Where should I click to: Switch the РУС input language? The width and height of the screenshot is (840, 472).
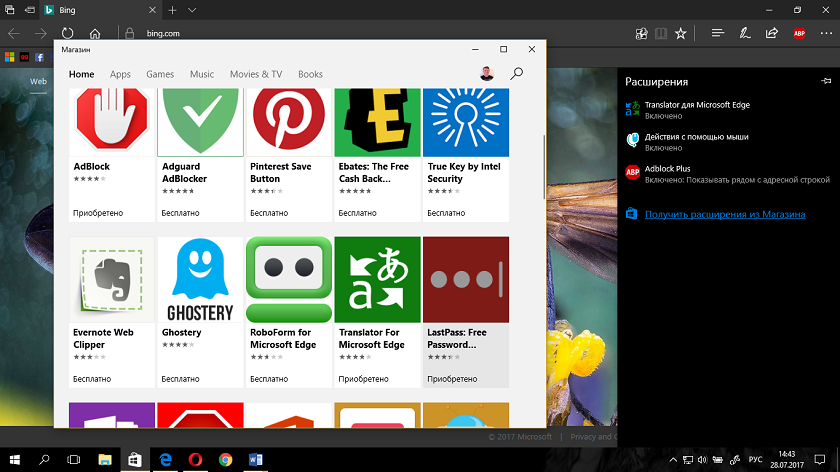pyautogui.click(x=755, y=460)
